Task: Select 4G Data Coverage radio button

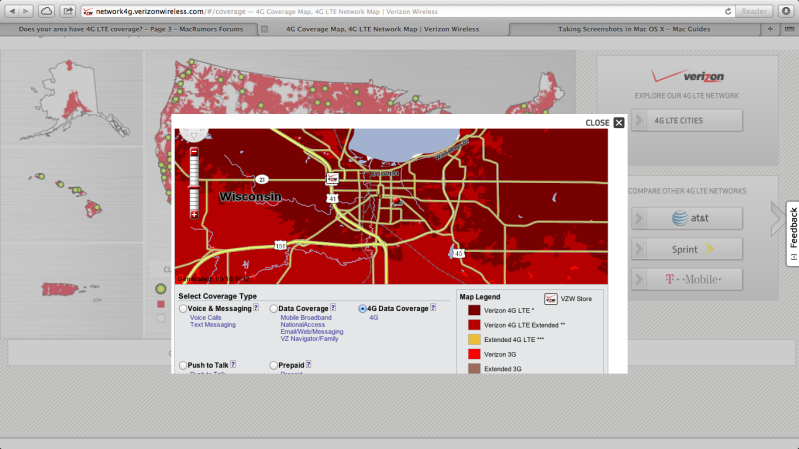Action: pyautogui.click(x=362, y=309)
